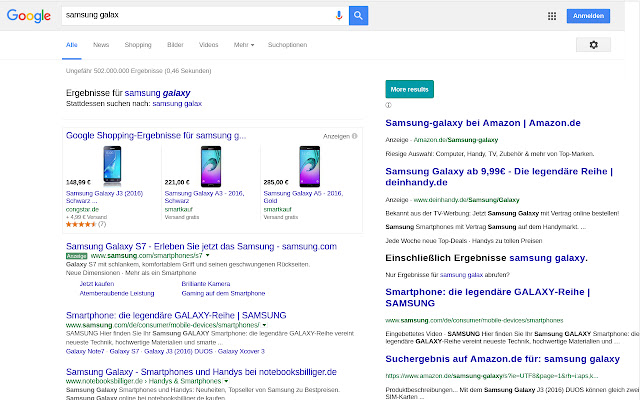Open Samsung Galaxy S7 ad headline
Viewport: 640px width, 400px height.
click(x=201, y=247)
